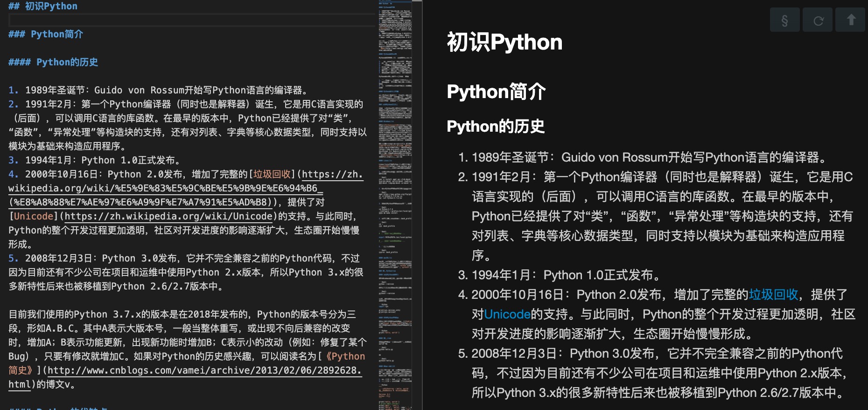Open the table of contents section icon
Viewport: 868px width, 410px height.
tap(784, 20)
